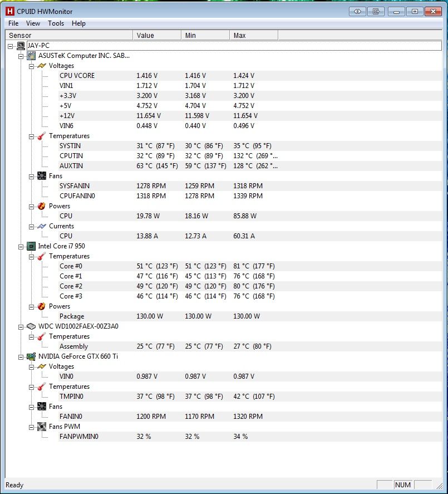This screenshot has height=494, width=448.
Task: Click the motherboard Powers flame icon
Action: 42,206
